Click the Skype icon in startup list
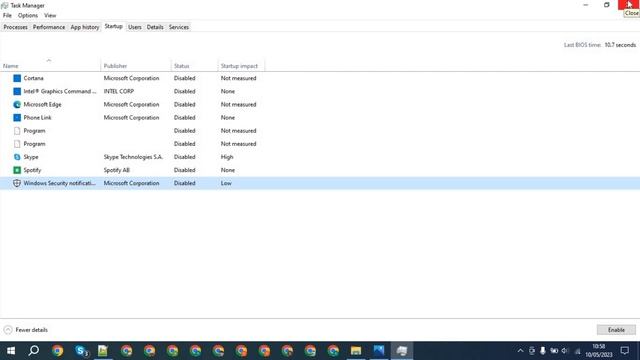640x360 pixels. (17, 157)
